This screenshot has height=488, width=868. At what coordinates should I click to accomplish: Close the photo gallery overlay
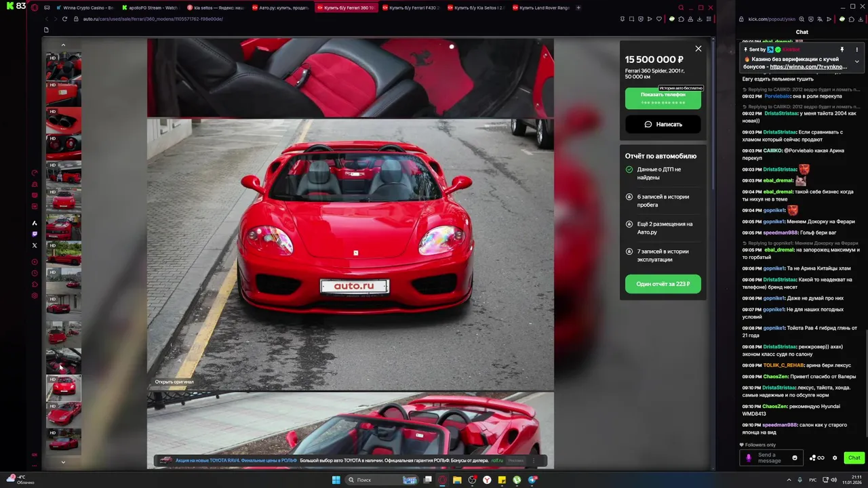click(698, 49)
